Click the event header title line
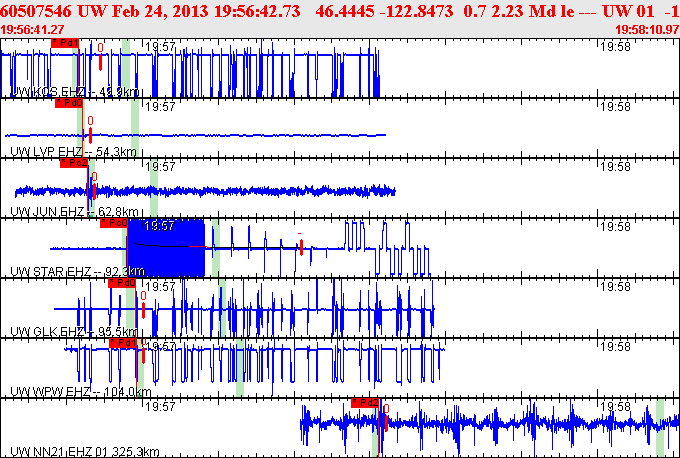680x458 pixels. click(340, 11)
